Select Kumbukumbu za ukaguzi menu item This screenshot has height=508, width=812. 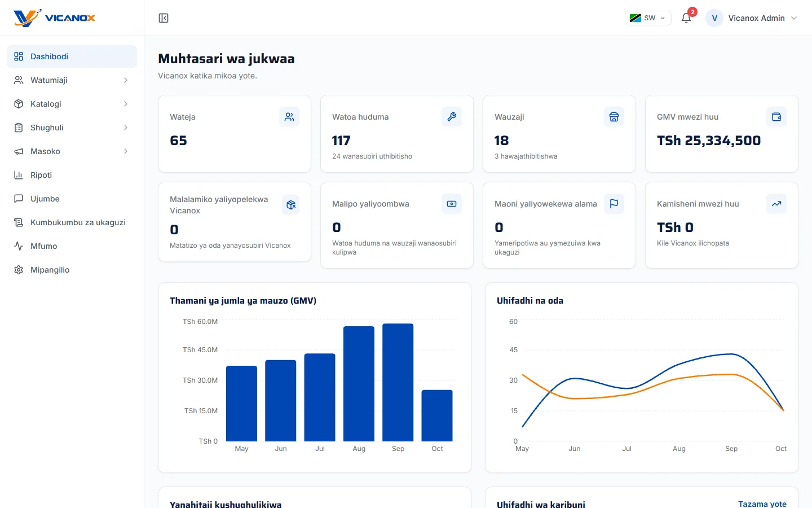pyautogui.click(x=72, y=222)
